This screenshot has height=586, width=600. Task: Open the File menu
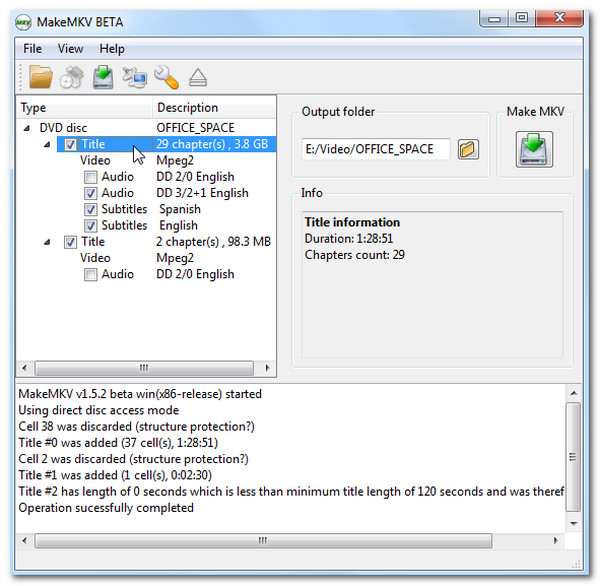point(33,49)
